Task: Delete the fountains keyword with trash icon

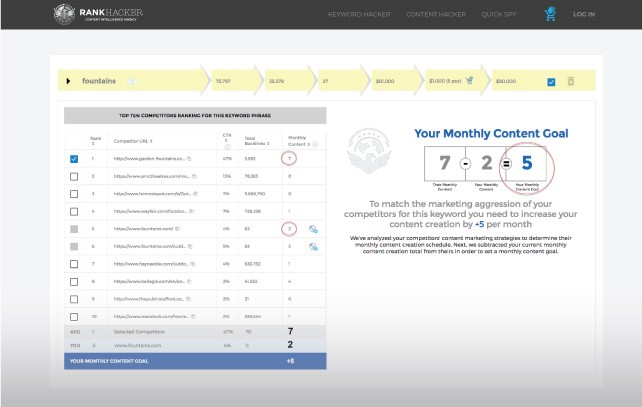Action: point(570,81)
